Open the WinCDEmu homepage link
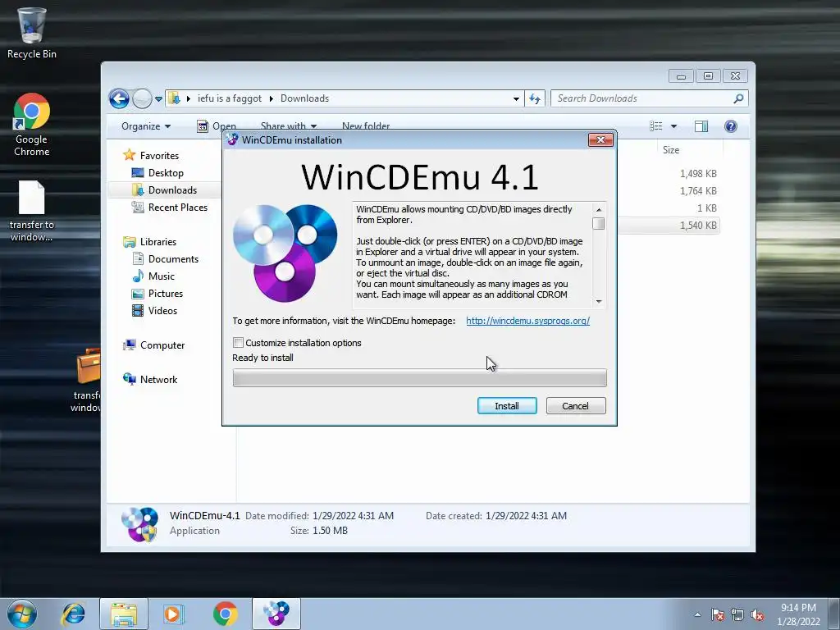The image size is (840, 630). pos(527,321)
